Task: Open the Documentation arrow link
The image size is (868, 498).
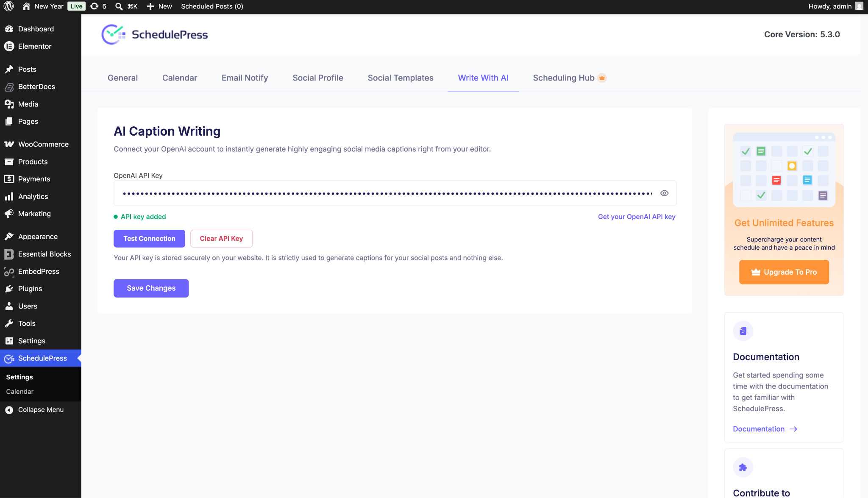Action: tap(765, 429)
